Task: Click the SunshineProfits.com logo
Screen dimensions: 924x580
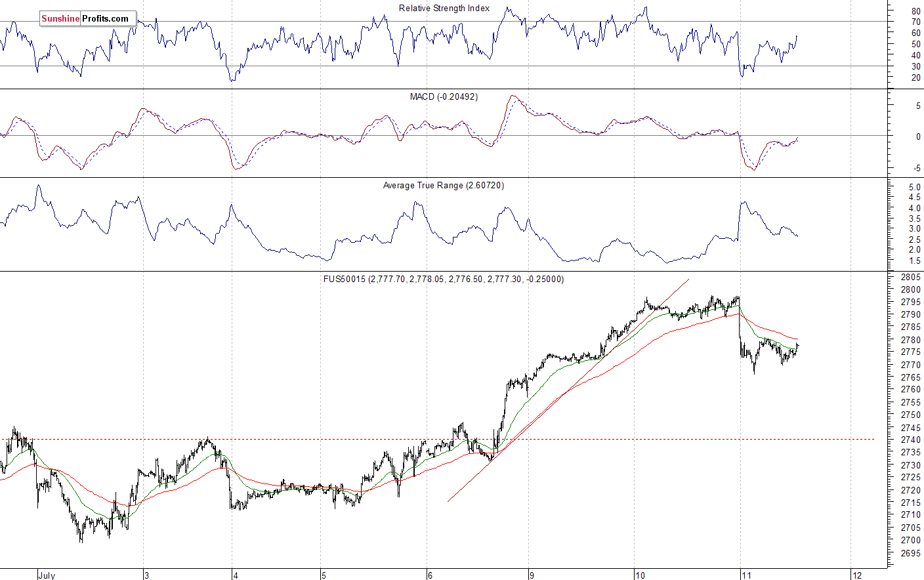Action: pos(88,18)
